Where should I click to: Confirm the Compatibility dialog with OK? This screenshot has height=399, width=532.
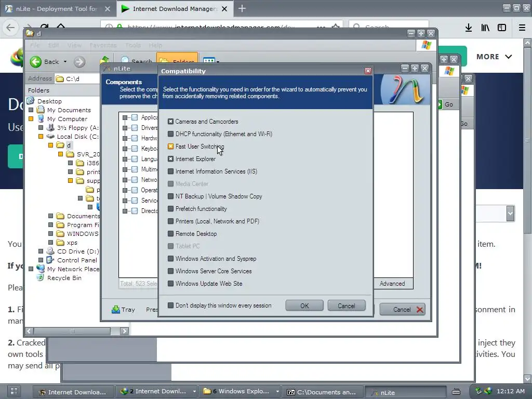click(x=304, y=305)
